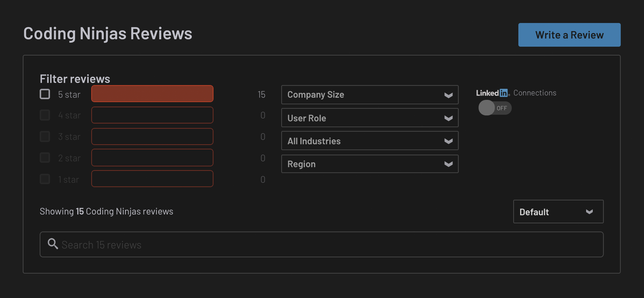This screenshot has width=644, height=298.
Task: Open the Default sort order dropdown
Action: [x=558, y=211]
